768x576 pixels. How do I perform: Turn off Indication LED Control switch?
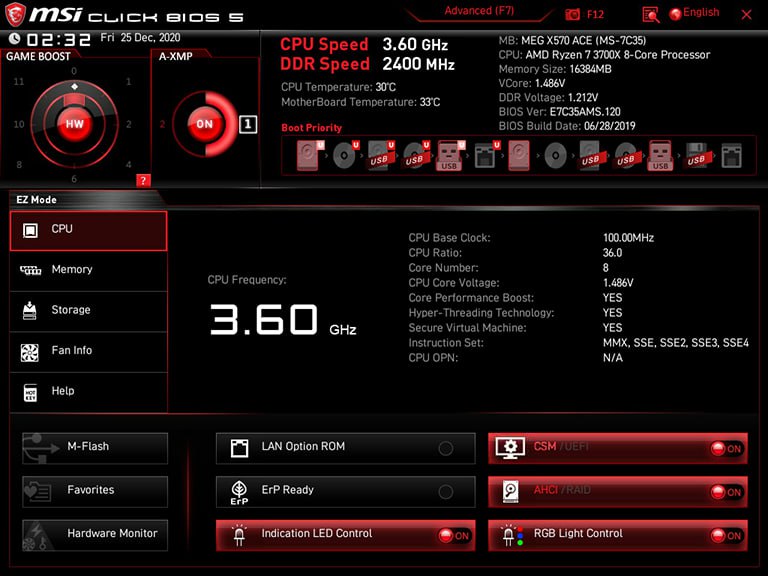[454, 536]
